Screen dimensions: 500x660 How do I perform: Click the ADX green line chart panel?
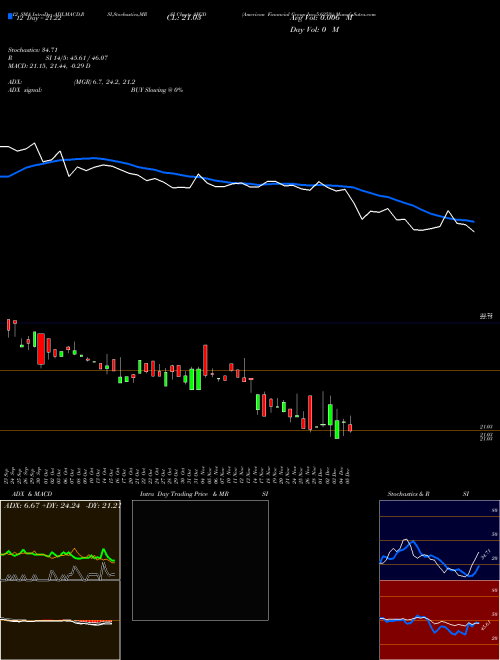click(60, 540)
